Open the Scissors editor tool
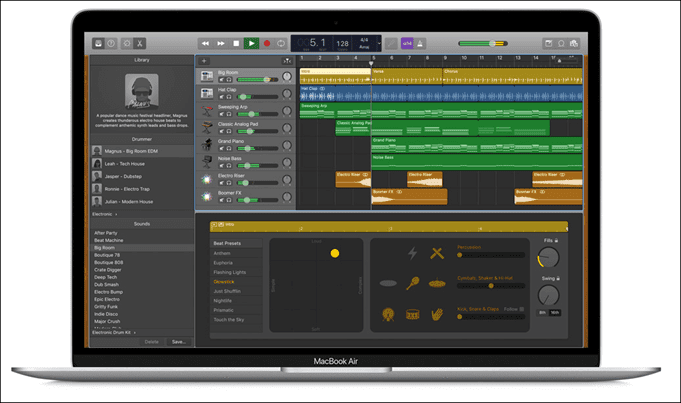The width and height of the screenshot is (681, 403). click(x=141, y=44)
